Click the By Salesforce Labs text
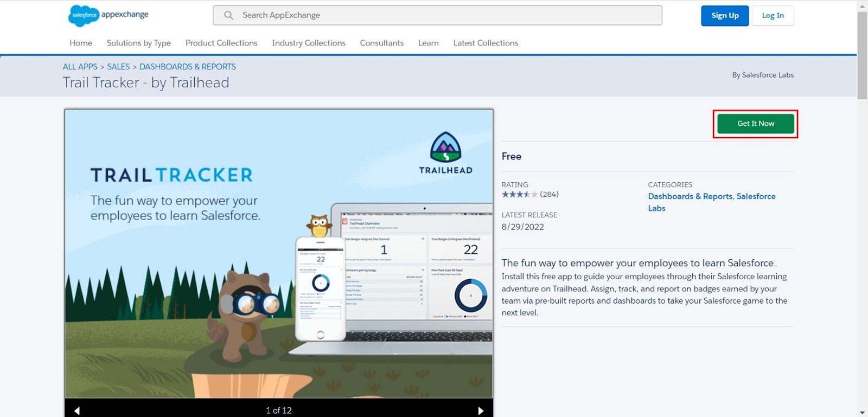This screenshot has width=868, height=417. point(763,75)
